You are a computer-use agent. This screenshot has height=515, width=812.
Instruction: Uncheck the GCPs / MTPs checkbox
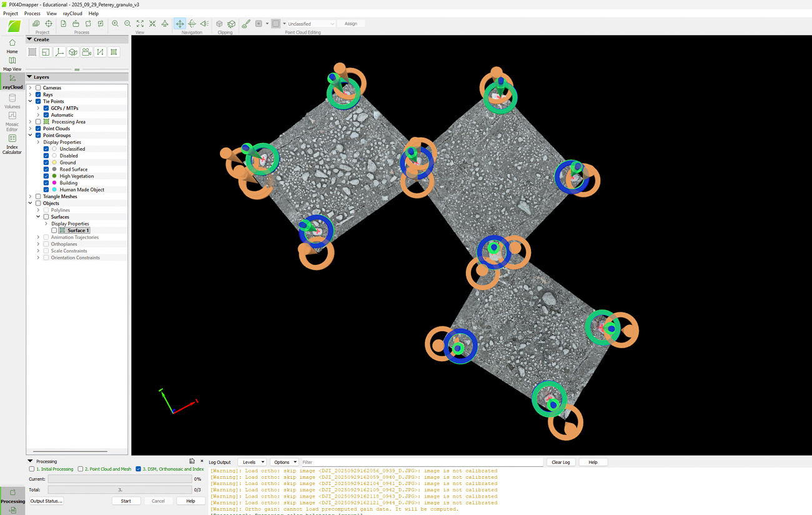click(x=46, y=108)
